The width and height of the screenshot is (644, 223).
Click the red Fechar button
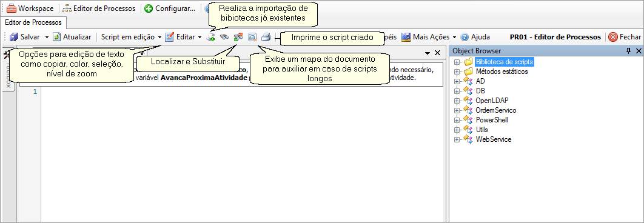625,37
